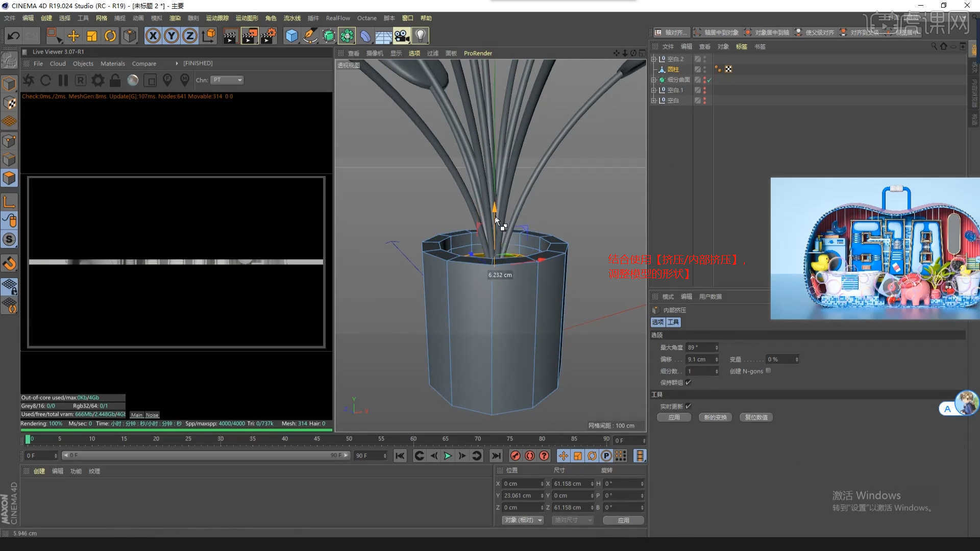Open the Octane menu
The width and height of the screenshot is (980, 551).
(x=366, y=18)
